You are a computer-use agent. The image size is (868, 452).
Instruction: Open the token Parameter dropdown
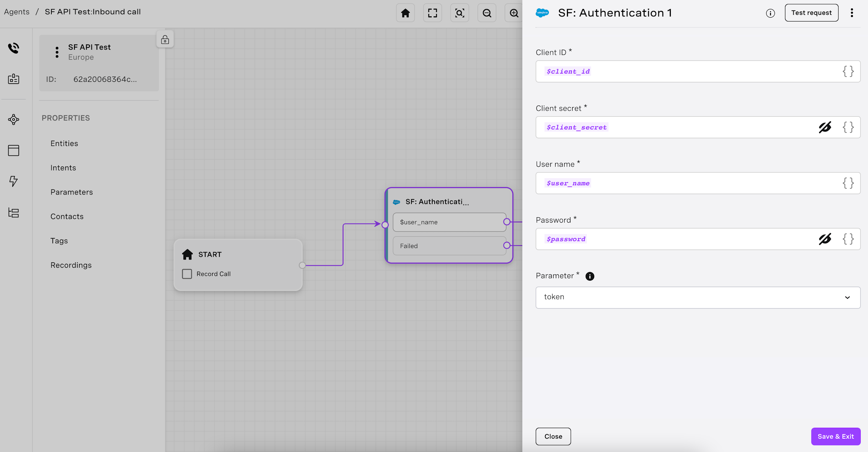point(698,297)
